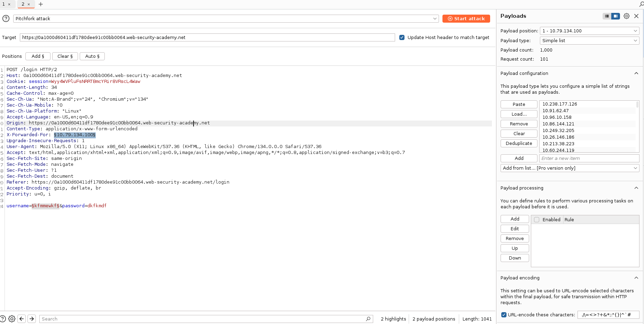Focus the Enter a new item field
The height and width of the screenshot is (324, 644).
coord(589,159)
